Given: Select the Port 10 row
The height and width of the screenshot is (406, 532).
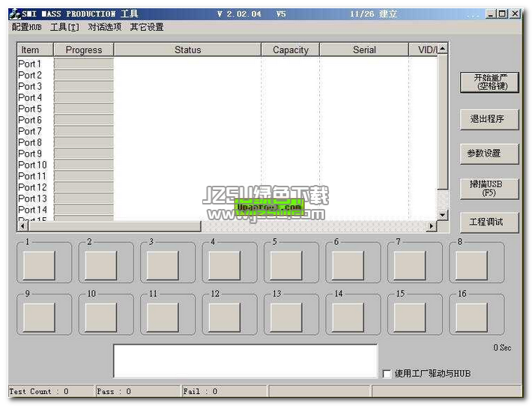Looking at the screenshot, I should pyautogui.click(x=227, y=165).
